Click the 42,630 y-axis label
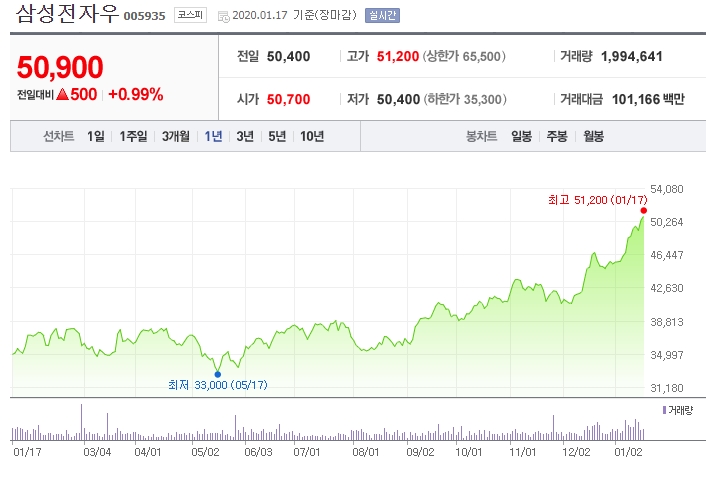The width and height of the screenshot is (706, 478). 667,288
